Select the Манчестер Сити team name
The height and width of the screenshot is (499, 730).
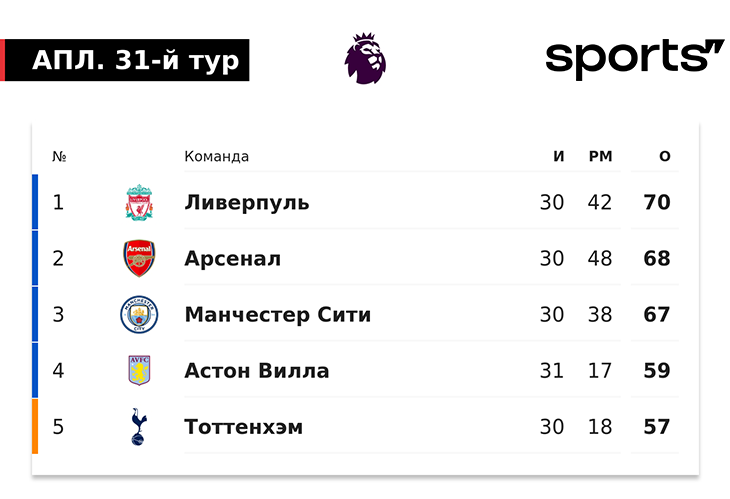(277, 314)
